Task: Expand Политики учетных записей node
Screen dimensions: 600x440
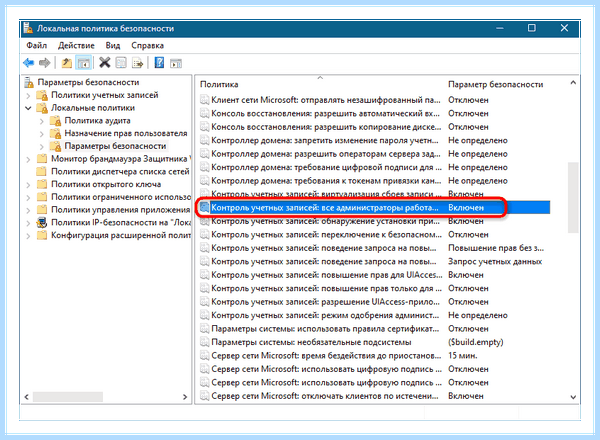Action: (x=28, y=95)
